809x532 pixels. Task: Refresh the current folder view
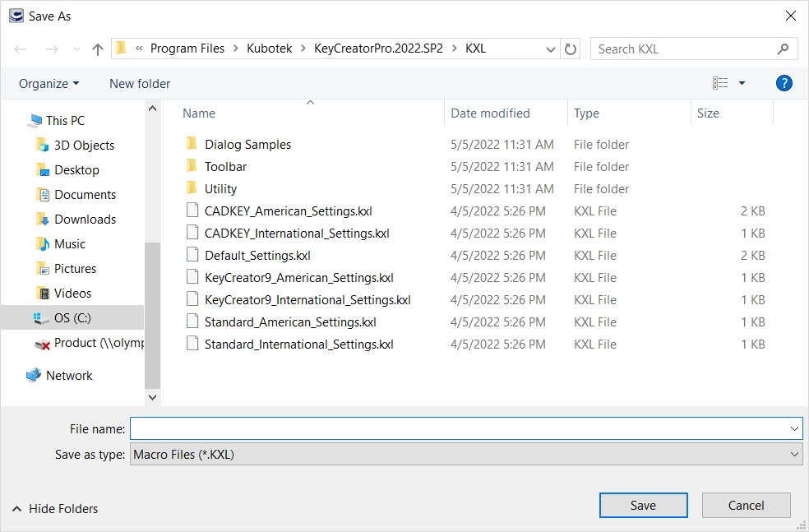[571, 49]
